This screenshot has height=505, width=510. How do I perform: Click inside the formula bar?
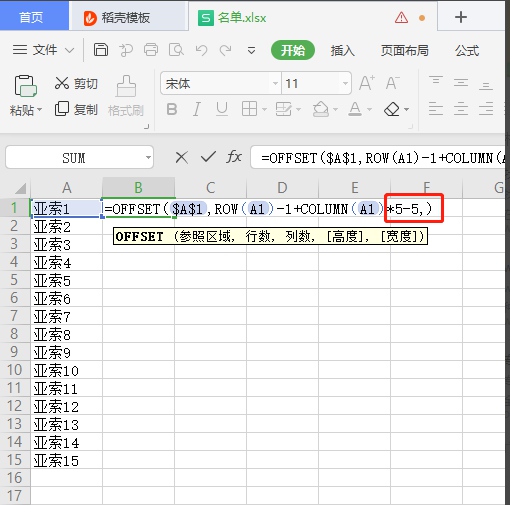tap(378, 157)
